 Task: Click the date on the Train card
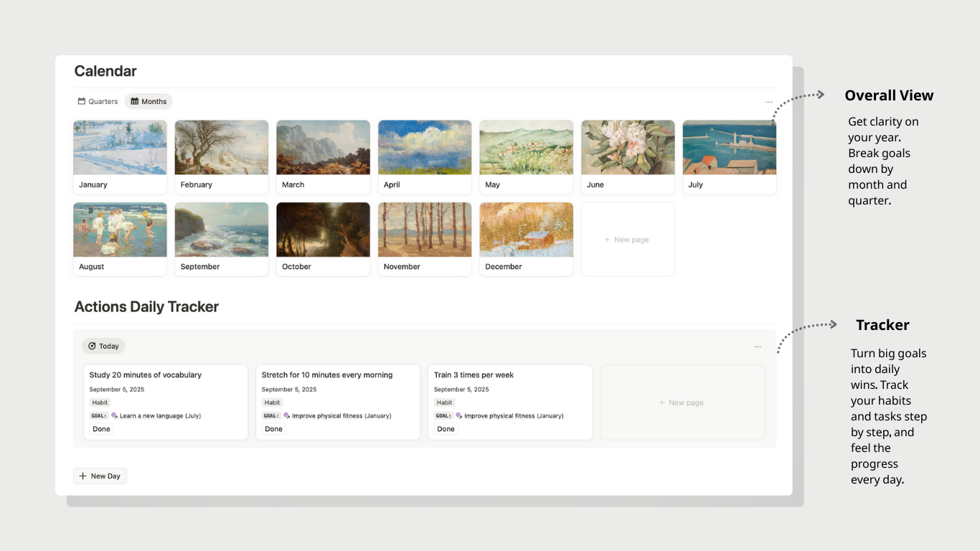(x=461, y=390)
